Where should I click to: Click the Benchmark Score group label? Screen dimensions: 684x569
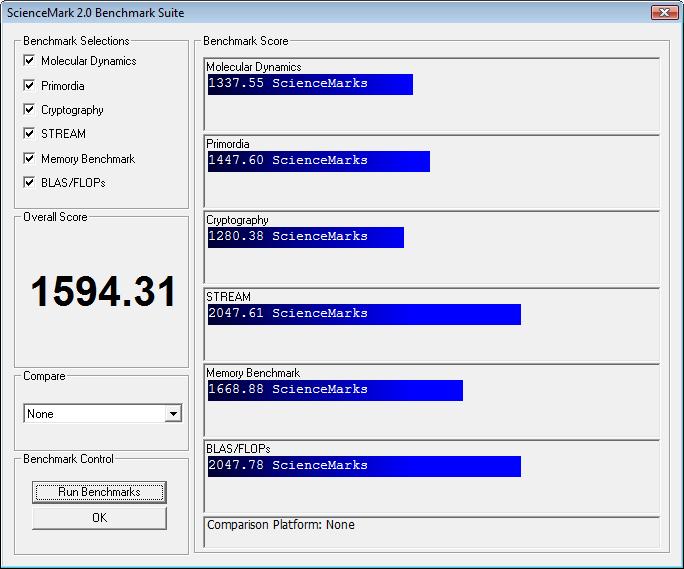[x=246, y=41]
